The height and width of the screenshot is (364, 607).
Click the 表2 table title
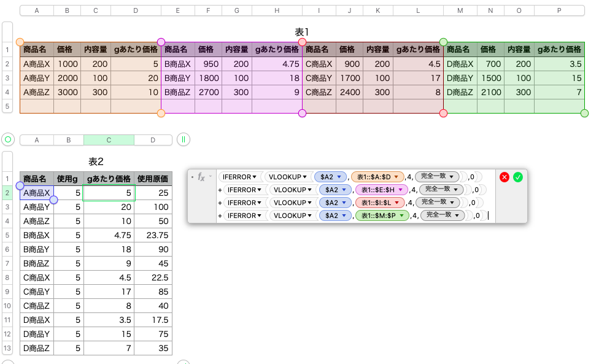coord(96,161)
